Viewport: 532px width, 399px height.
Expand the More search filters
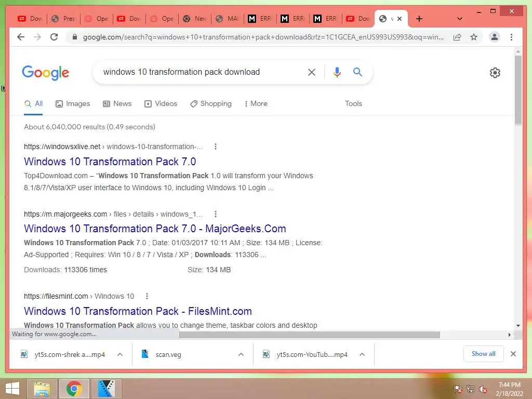pos(256,104)
